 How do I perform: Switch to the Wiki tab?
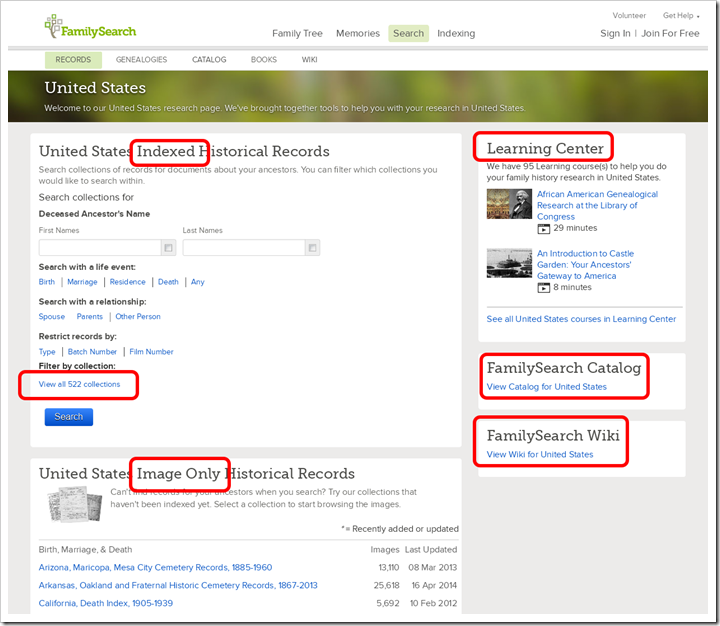(309, 60)
